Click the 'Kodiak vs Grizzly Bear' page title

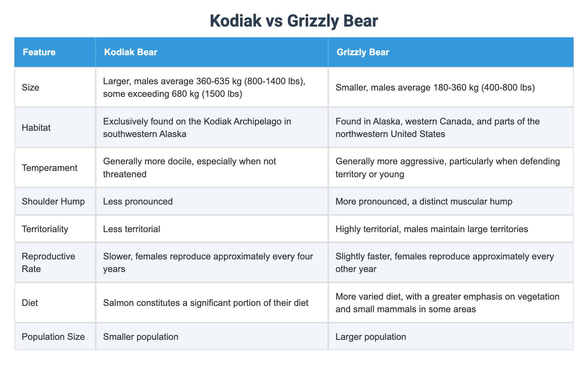tap(294, 21)
